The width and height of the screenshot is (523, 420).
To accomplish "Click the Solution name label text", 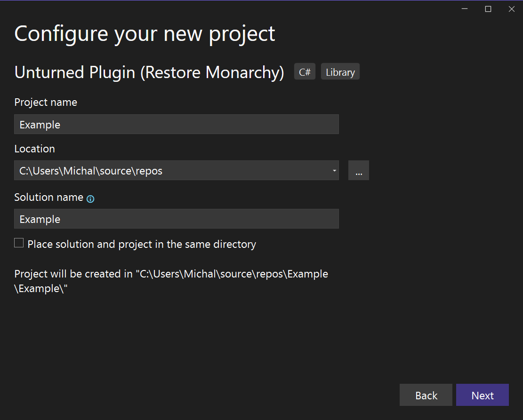I will coord(48,198).
